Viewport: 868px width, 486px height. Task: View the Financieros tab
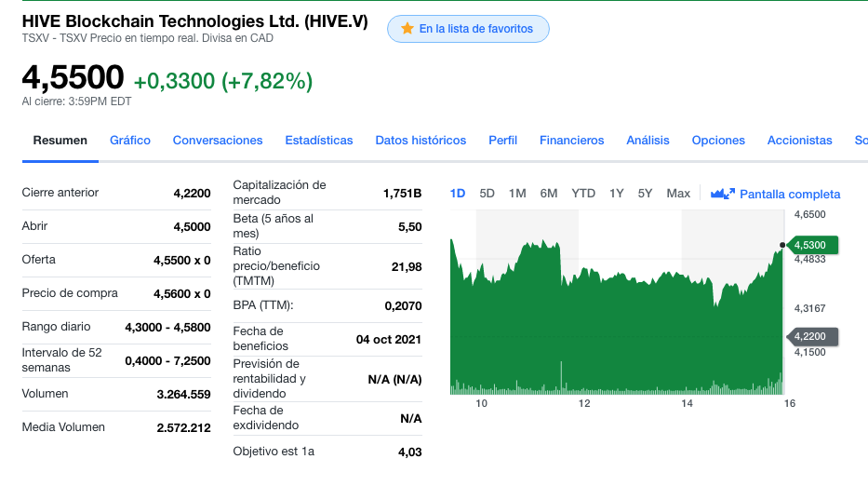[x=572, y=141]
